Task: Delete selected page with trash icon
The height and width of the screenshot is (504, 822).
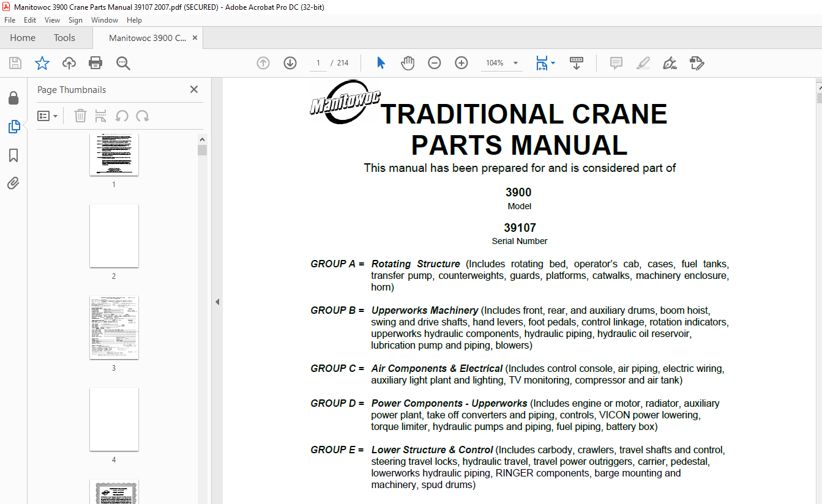Action: click(80, 116)
